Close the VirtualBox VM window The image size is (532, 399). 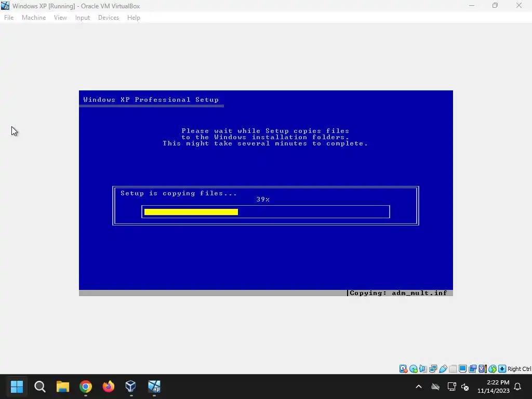[519, 6]
